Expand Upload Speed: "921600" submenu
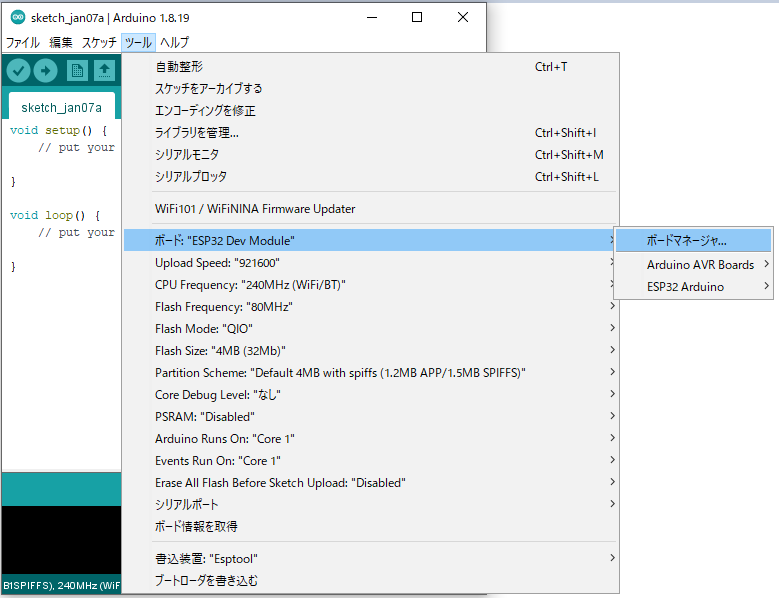 [x=371, y=263]
